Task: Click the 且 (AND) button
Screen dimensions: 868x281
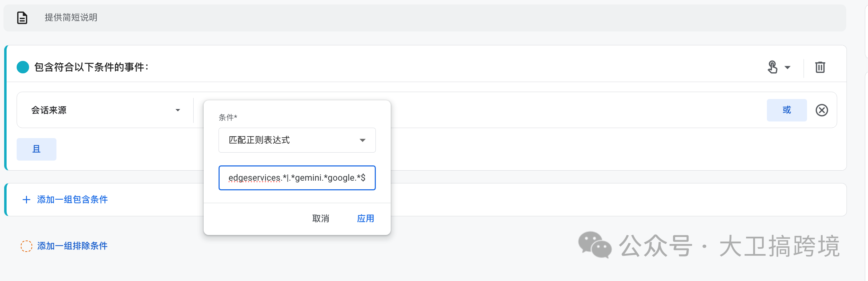Action: [36, 149]
